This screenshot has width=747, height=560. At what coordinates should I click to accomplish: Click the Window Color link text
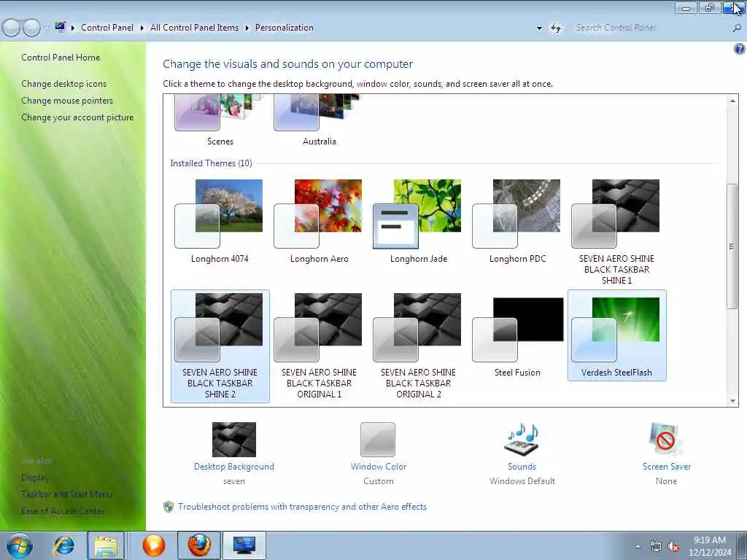click(379, 467)
